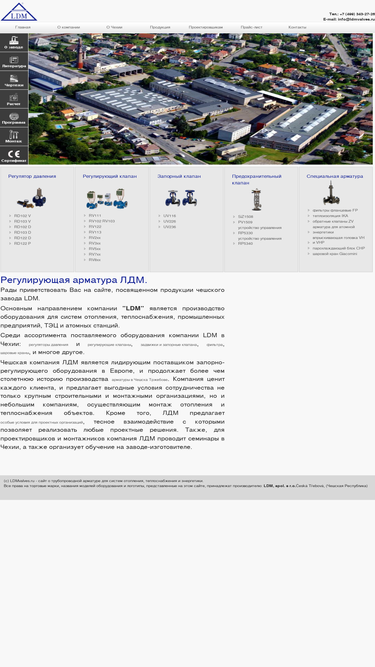Select UV226 shut-off valve link
The image size is (375, 667).
[x=170, y=222]
